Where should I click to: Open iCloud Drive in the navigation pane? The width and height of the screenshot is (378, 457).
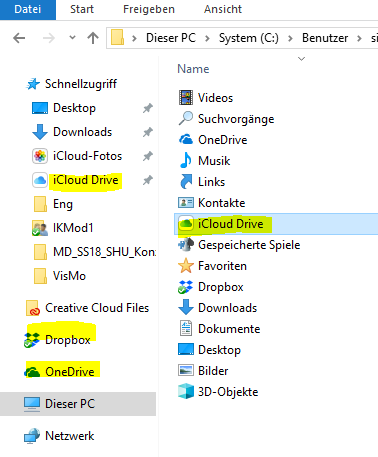86,180
